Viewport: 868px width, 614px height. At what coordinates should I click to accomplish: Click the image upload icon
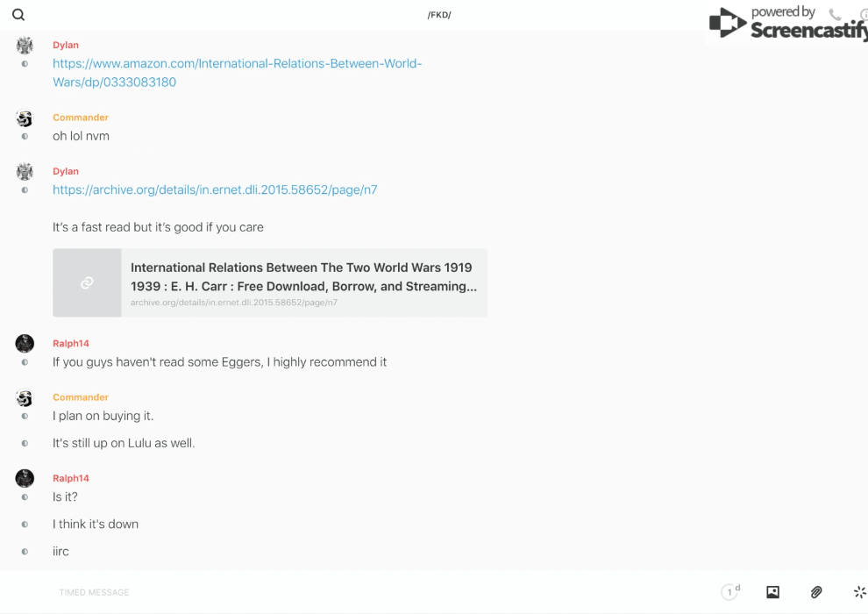click(772, 592)
